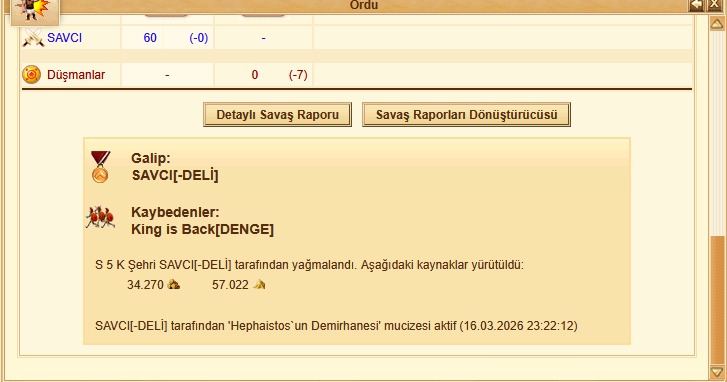The height and width of the screenshot is (382, 727).
Task: Click the Hephaistos'un Demirhanesi miracle text line
Action: pyautogui.click(x=336, y=326)
